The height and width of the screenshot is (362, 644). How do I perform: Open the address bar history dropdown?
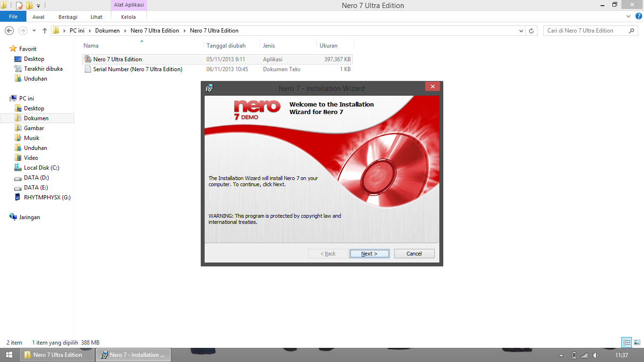pyautogui.click(x=521, y=31)
